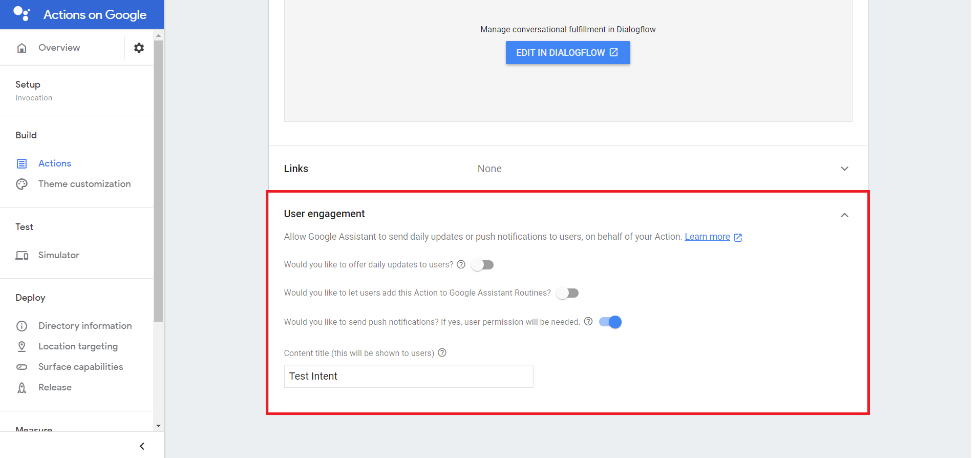Click the Deploy section heading
The image size is (980, 458).
(30, 298)
